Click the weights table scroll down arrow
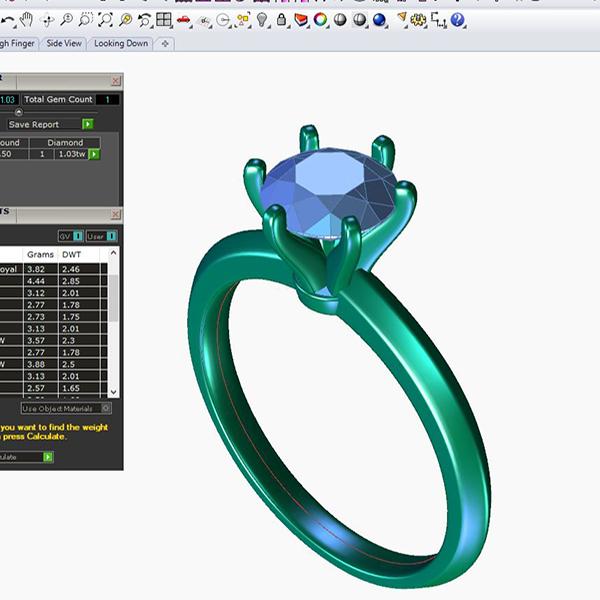 [113, 392]
